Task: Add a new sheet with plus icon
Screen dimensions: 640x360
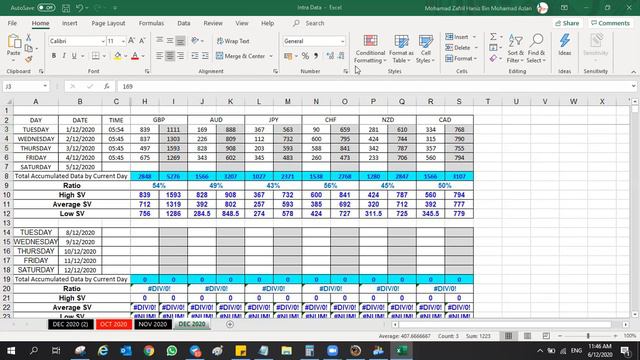Action: 230,324
